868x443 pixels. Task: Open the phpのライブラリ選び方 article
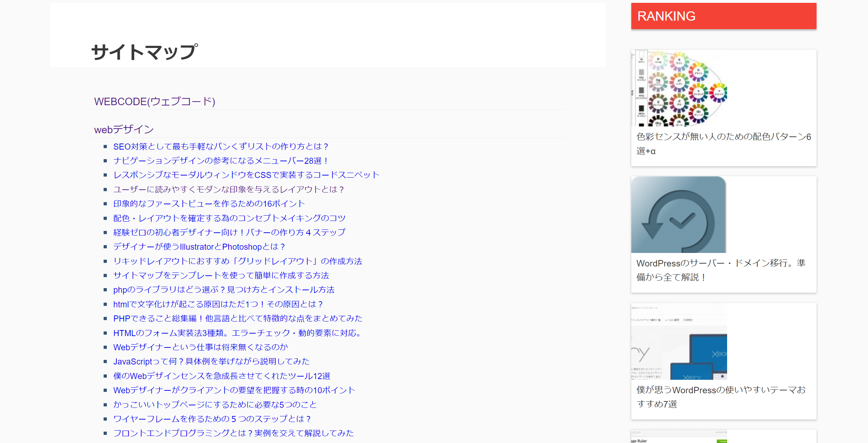(x=224, y=290)
